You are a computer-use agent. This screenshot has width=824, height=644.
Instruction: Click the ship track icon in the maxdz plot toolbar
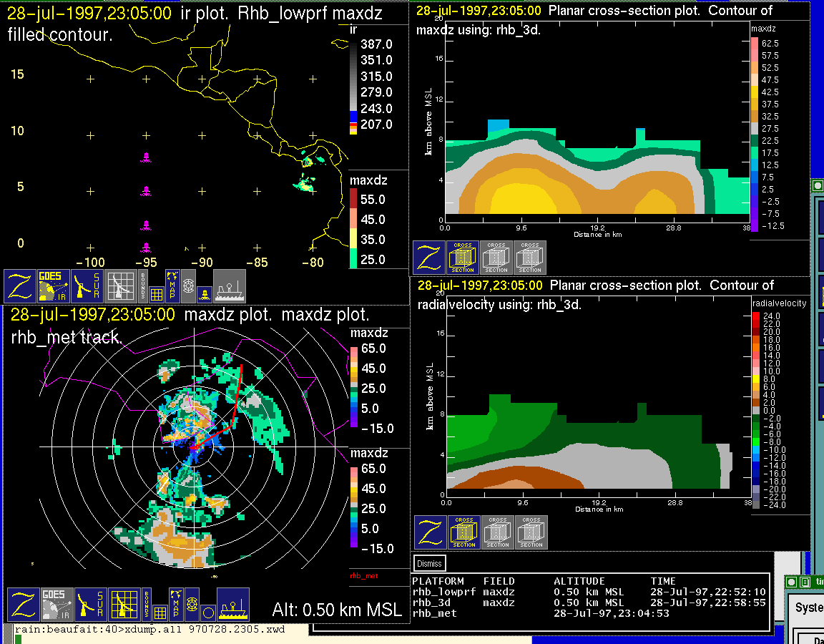(232, 605)
